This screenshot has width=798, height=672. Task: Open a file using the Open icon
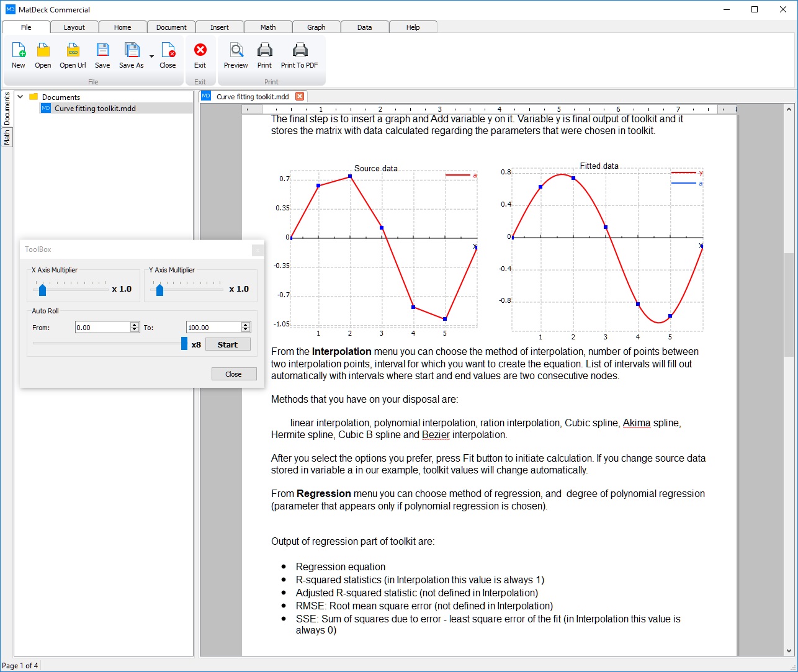tap(43, 55)
